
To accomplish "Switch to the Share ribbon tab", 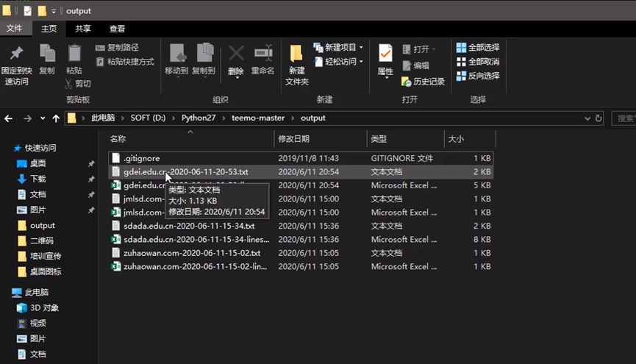I will [x=83, y=29].
